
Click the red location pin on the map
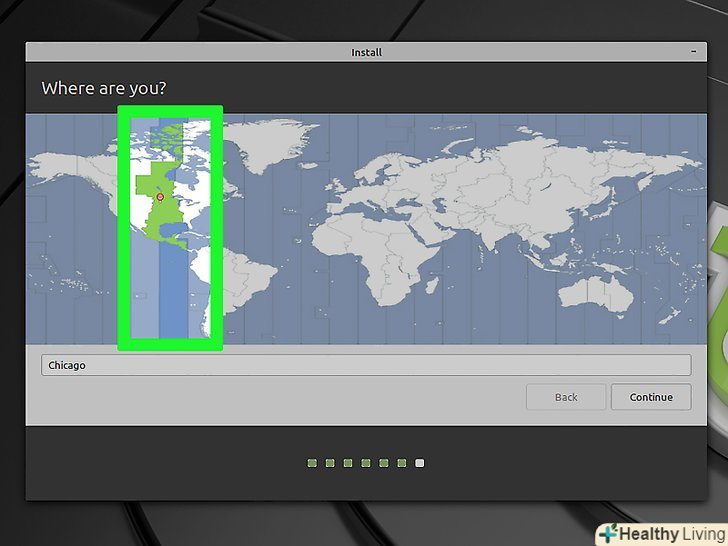[160, 197]
